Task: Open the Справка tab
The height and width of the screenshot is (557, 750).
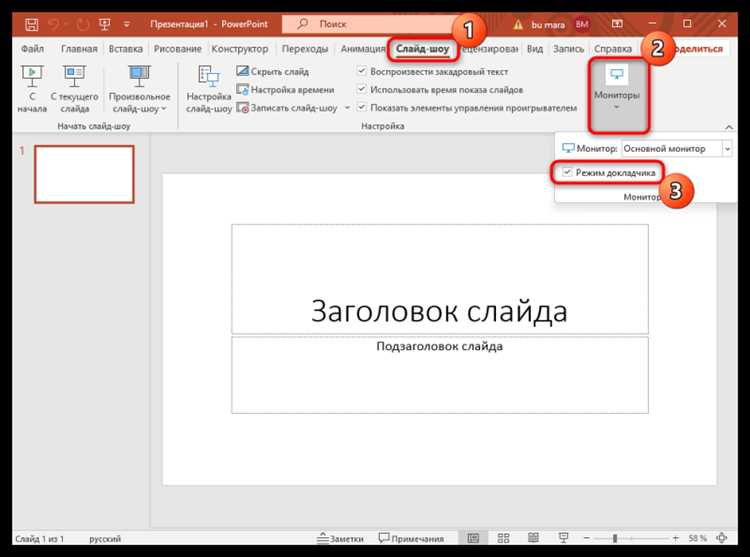Action: tap(613, 49)
